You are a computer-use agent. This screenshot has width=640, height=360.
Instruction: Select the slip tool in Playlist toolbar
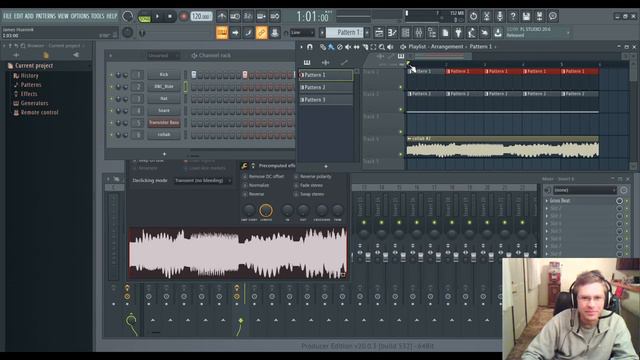356,47
